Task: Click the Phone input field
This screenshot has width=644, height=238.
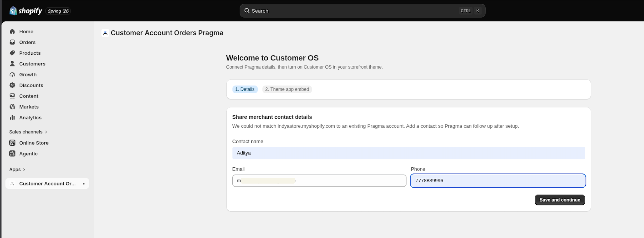Action: coord(498,181)
